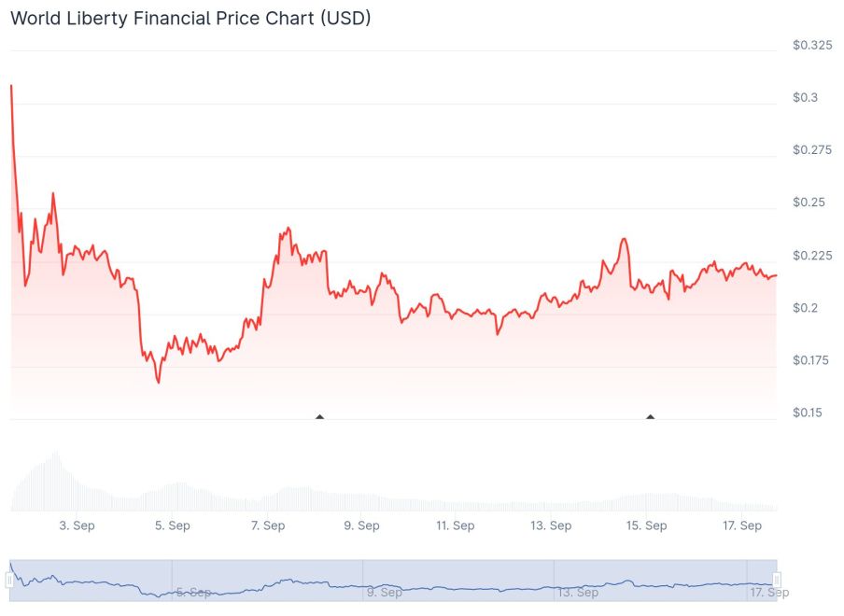The width and height of the screenshot is (844, 616).
Task: Click the $0.3 price axis label
Action: coord(805,97)
